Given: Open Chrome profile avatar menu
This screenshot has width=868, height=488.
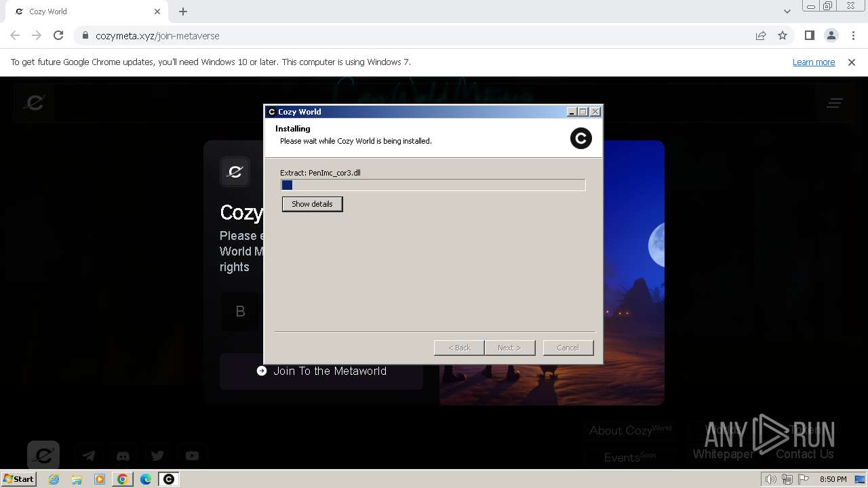Looking at the screenshot, I should click(x=831, y=36).
